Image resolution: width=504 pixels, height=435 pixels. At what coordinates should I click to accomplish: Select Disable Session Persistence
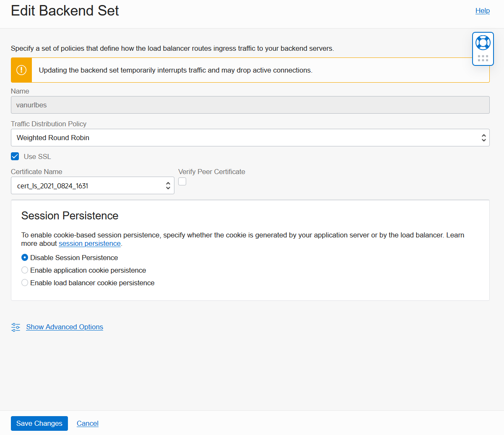(24, 257)
